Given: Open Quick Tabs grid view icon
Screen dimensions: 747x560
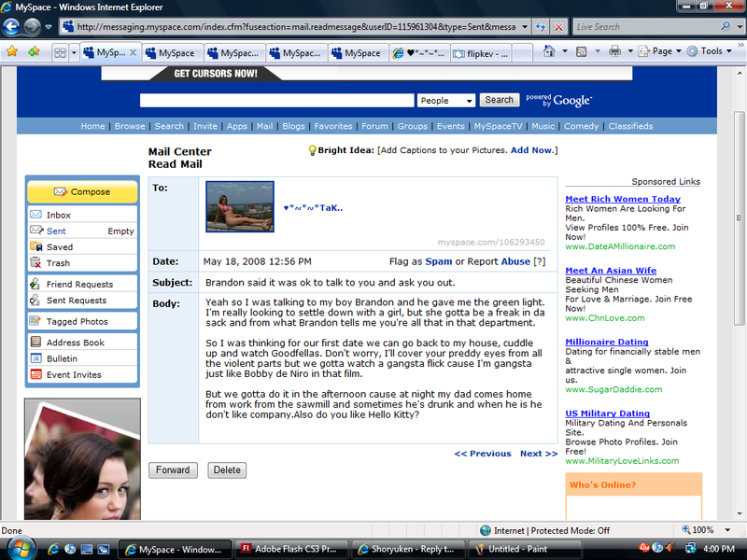Looking at the screenshot, I should [x=60, y=52].
